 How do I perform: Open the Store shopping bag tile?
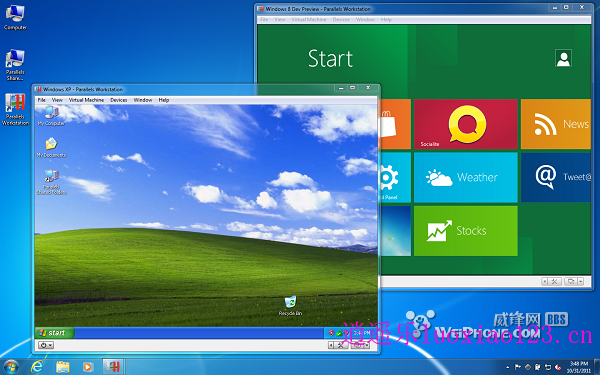tap(396, 124)
